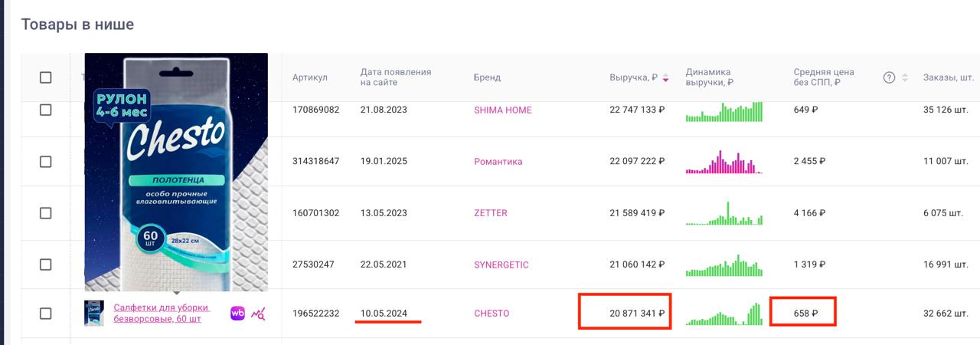Click the small CHESTO product thumbnail
Viewport: 980px width, 345px height.
click(94, 314)
